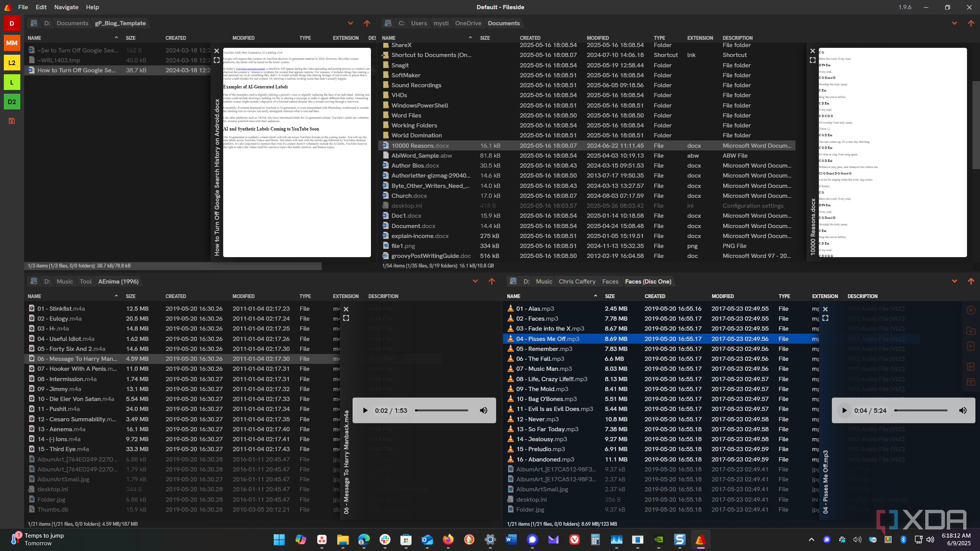980x551 pixels.
Task: Seek in Pisses Me Off progress bar
Action: click(921, 411)
